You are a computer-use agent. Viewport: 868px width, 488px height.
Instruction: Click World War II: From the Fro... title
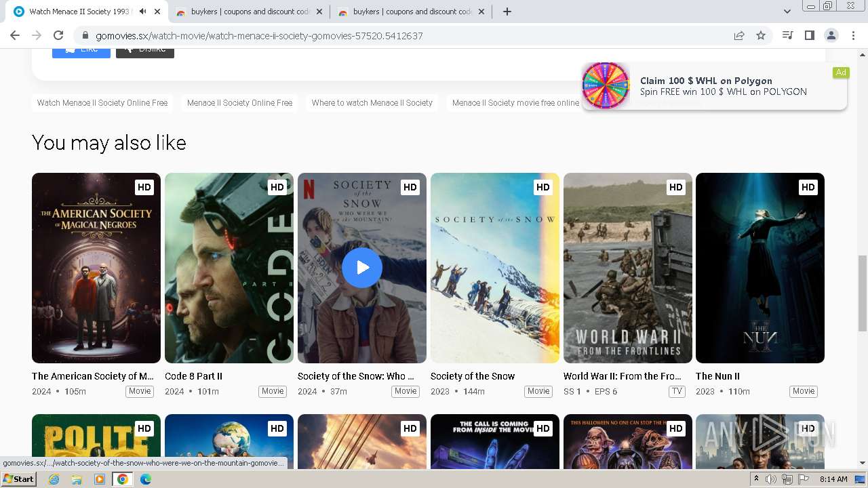click(x=623, y=376)
